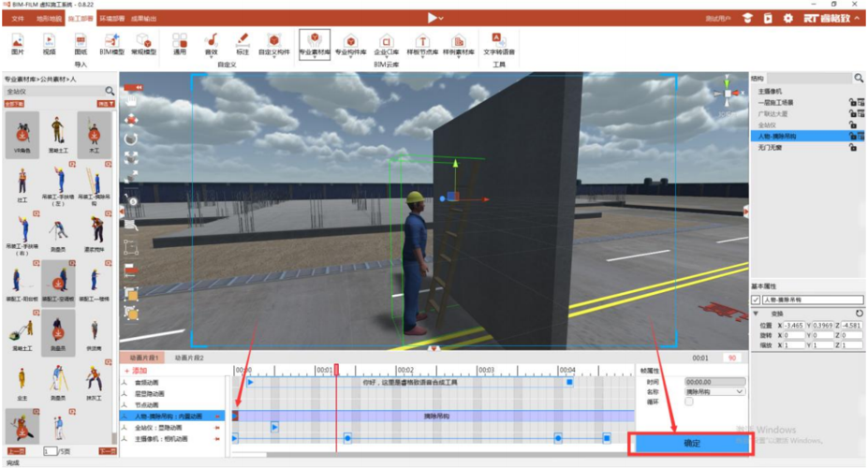Expand the play button dropdown arrow

[443, 18]
